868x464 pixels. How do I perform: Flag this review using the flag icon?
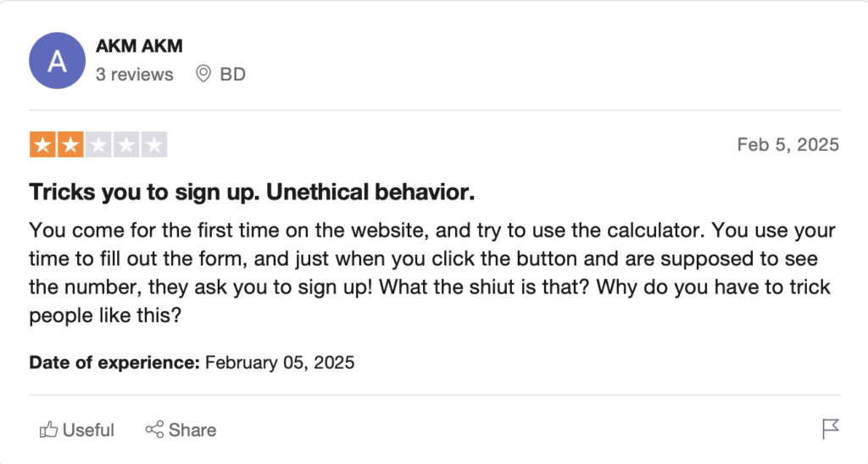coord(831,429)
